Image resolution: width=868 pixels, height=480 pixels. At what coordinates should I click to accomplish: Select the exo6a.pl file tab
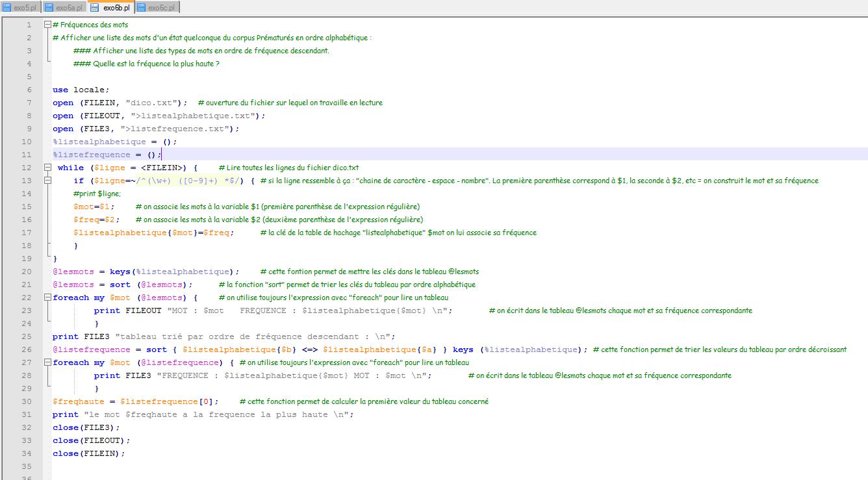69,8
